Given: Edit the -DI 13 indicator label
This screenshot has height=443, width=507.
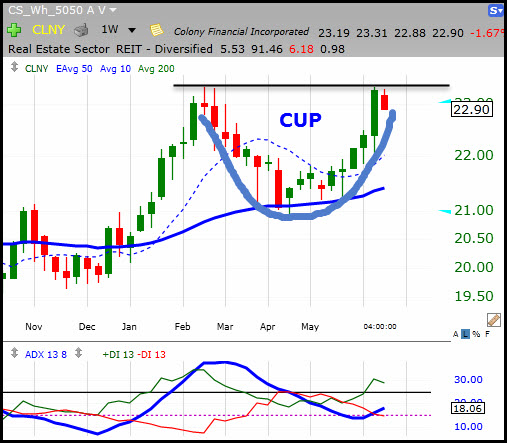Looking at the screenshot, I should [x=151, y=355].
